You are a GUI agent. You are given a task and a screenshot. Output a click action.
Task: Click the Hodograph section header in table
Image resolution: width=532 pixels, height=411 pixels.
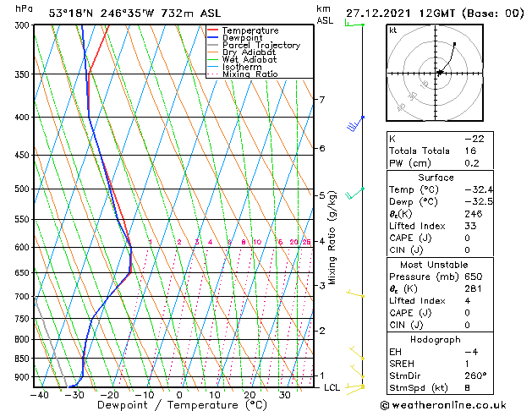point(436,340)
